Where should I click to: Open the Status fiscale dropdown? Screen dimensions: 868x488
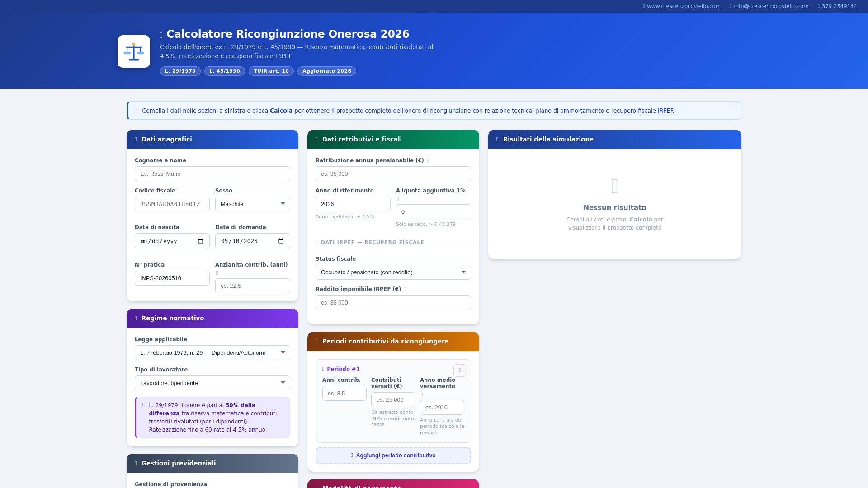393,272
